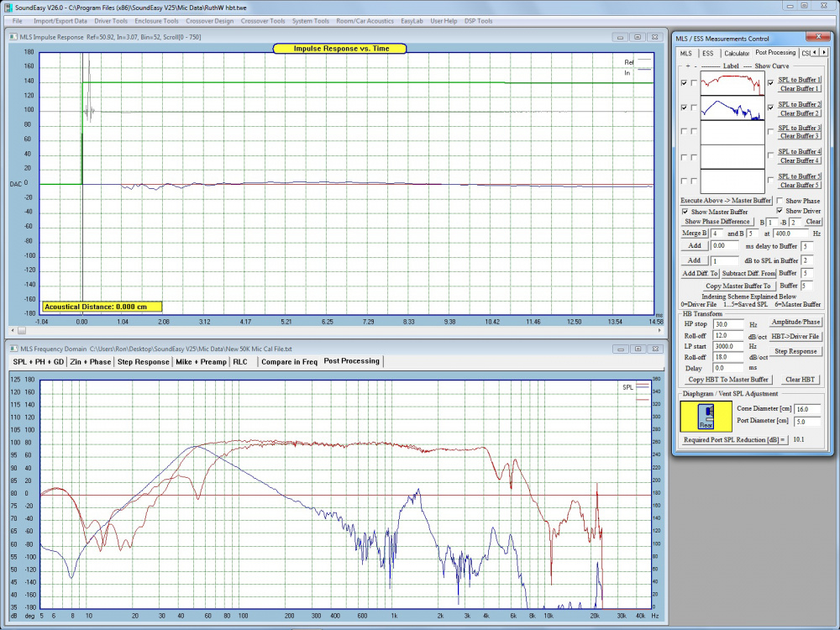
Task: Click the Copy HBT To Master Buffer button
Action: coord(728,380)
